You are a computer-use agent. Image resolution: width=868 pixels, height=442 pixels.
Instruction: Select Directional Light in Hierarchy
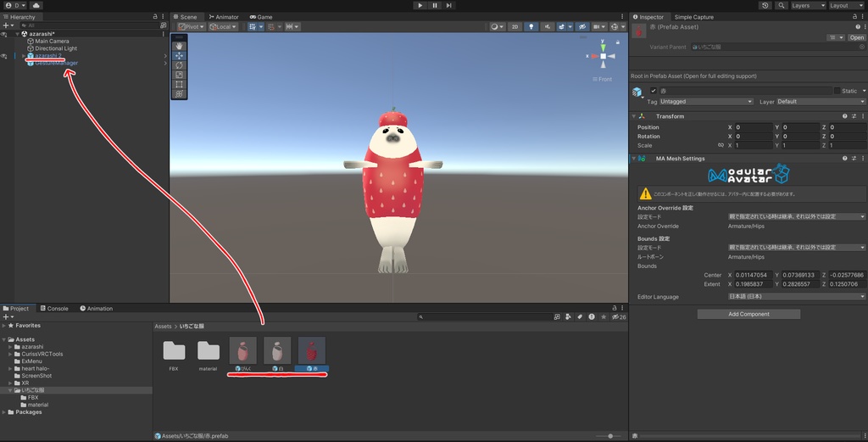tap(56, 48)
